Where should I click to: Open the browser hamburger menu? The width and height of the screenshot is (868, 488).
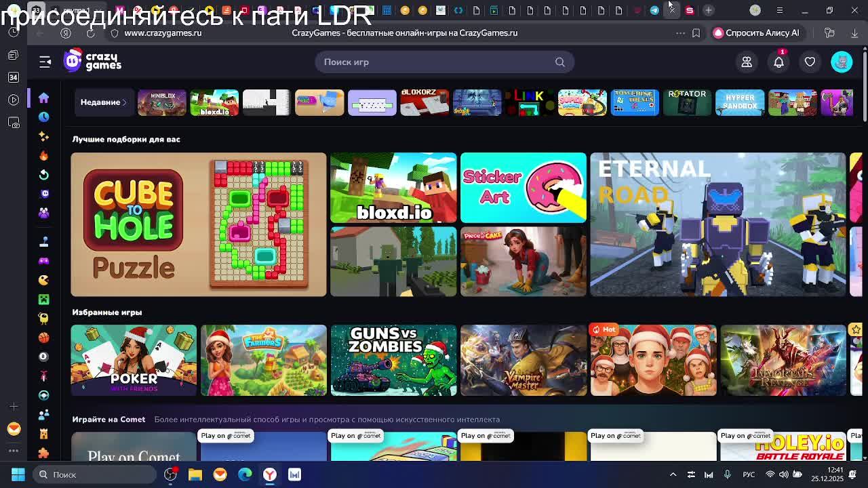point(779,10)
